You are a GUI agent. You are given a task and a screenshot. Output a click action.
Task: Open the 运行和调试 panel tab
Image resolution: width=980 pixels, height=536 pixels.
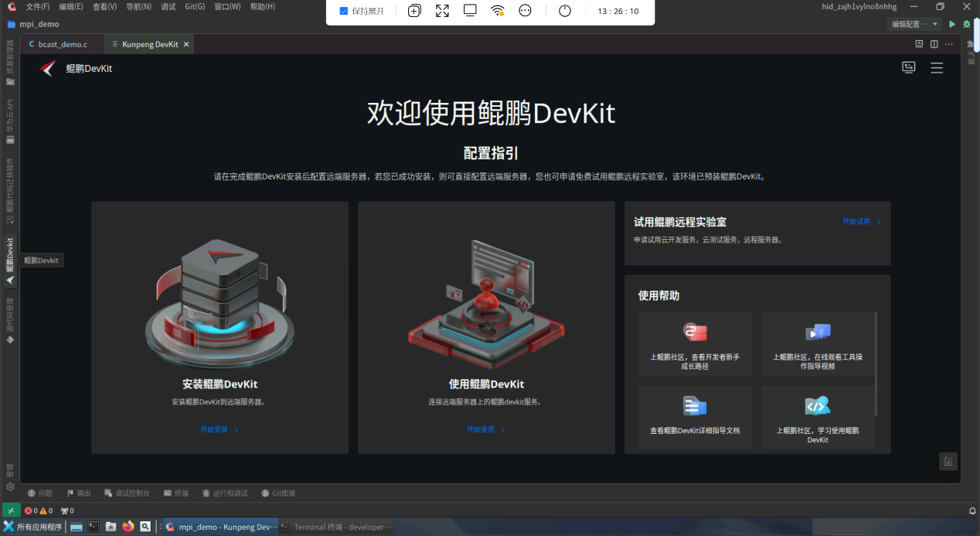pos(225,493)
